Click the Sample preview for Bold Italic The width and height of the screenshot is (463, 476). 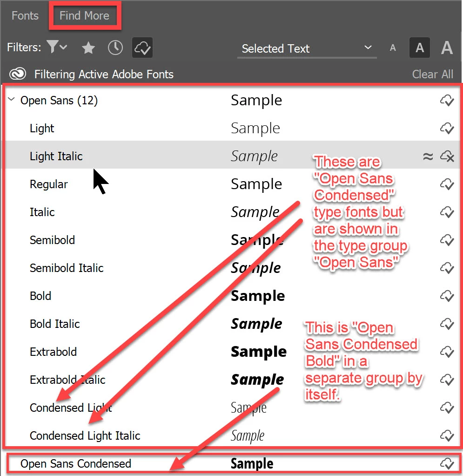[256, 324]
